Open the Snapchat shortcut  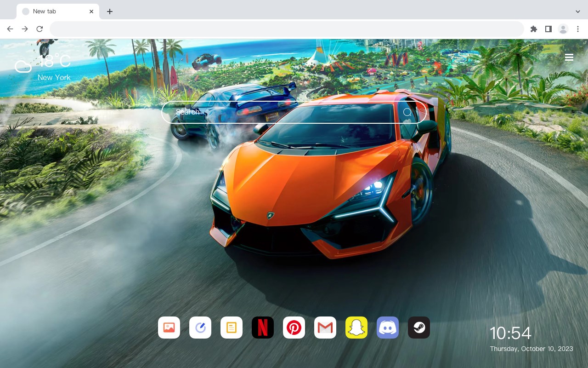tap(356, 328)
